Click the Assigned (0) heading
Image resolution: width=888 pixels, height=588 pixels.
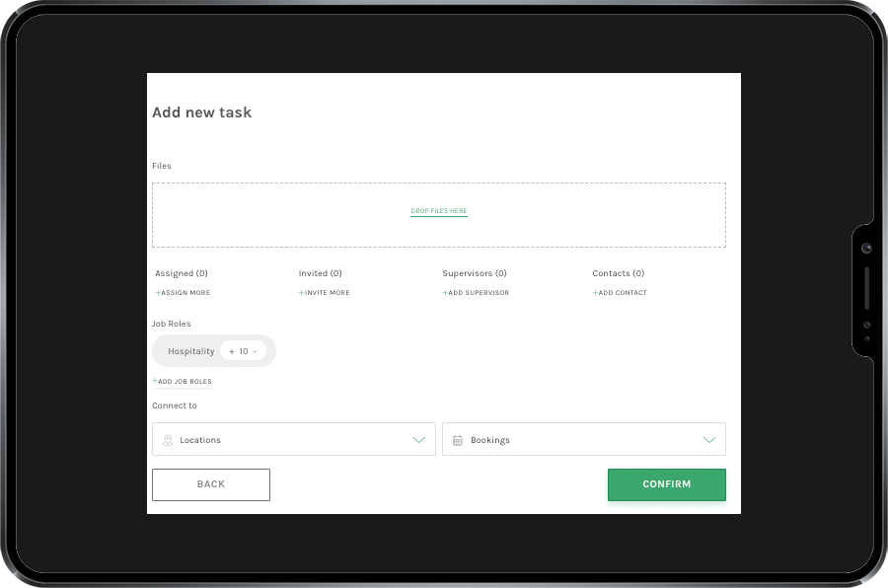pyautogui.click(x=182, y=273)
